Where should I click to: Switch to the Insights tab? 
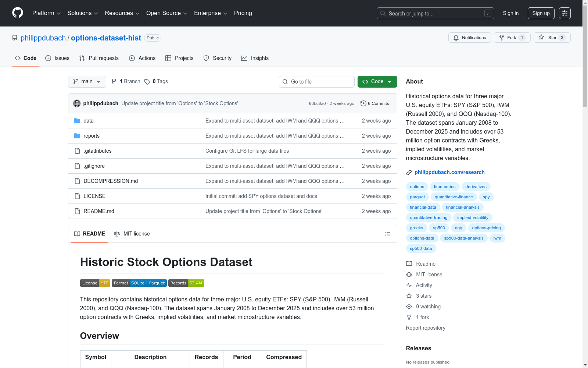pos(255,58)
